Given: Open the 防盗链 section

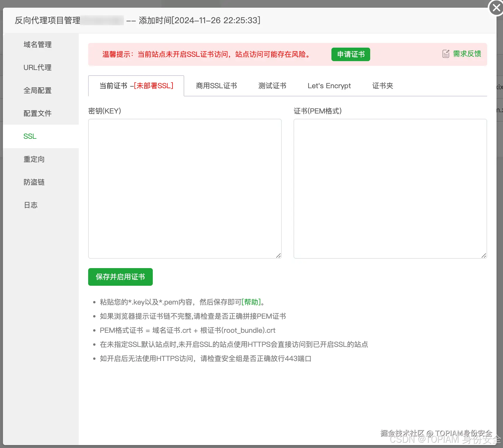Looking at the screenshot, I should pyautogui.click(x=34, y=182).
